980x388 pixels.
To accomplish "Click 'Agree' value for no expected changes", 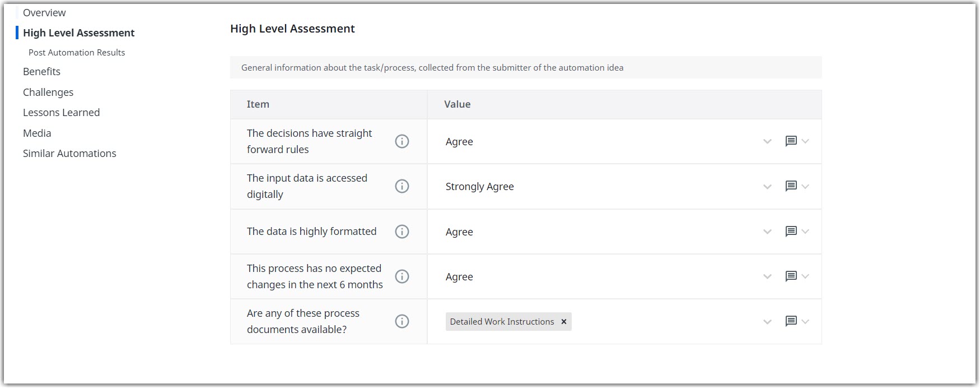I will (459, 277).
